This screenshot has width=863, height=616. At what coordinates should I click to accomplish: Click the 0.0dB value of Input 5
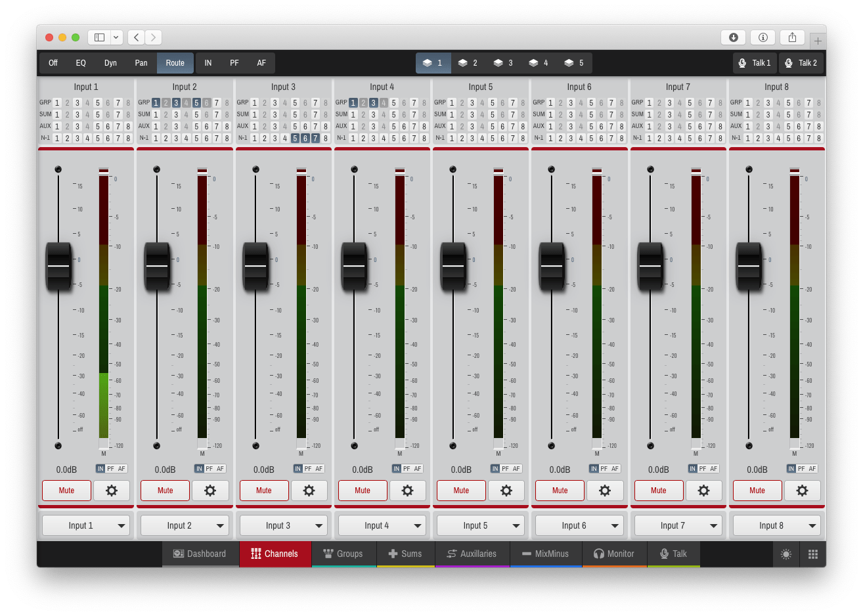pyautogui.click(x=461, y=470)
